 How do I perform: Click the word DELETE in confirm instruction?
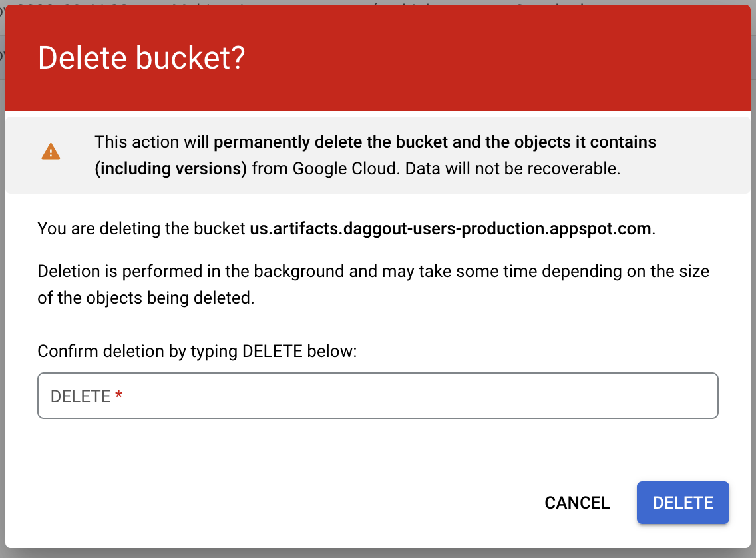[273, 351]
